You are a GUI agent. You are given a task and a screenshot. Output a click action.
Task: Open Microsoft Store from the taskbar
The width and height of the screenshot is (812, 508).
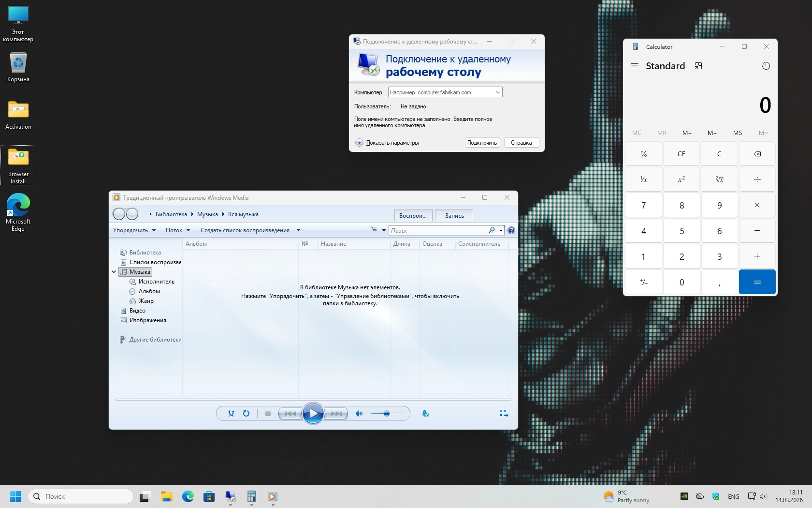click(x=209, y=496)
